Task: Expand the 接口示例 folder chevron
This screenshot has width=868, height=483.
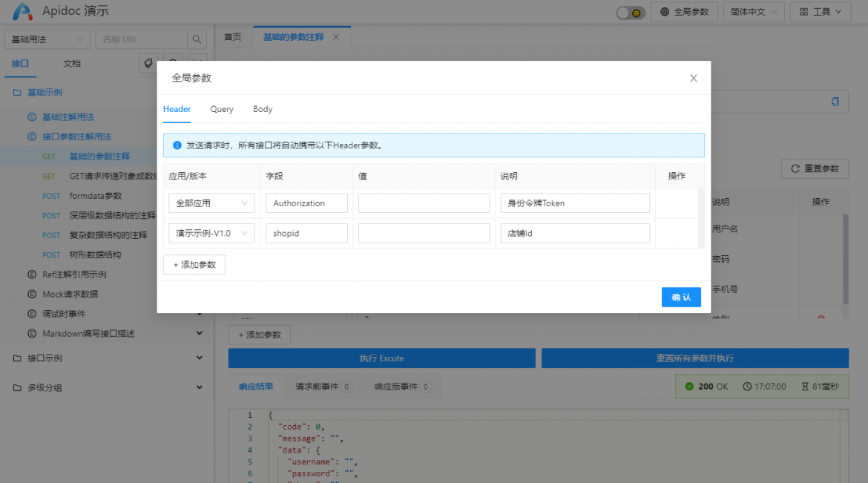Action: point(200,358)
